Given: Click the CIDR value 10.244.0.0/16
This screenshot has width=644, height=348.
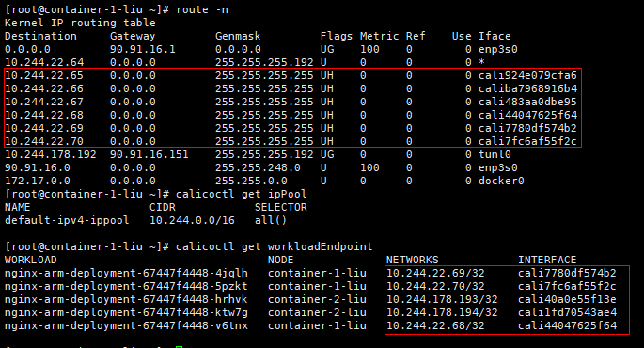Looking at the screenshot, I should tap(192, 220).
